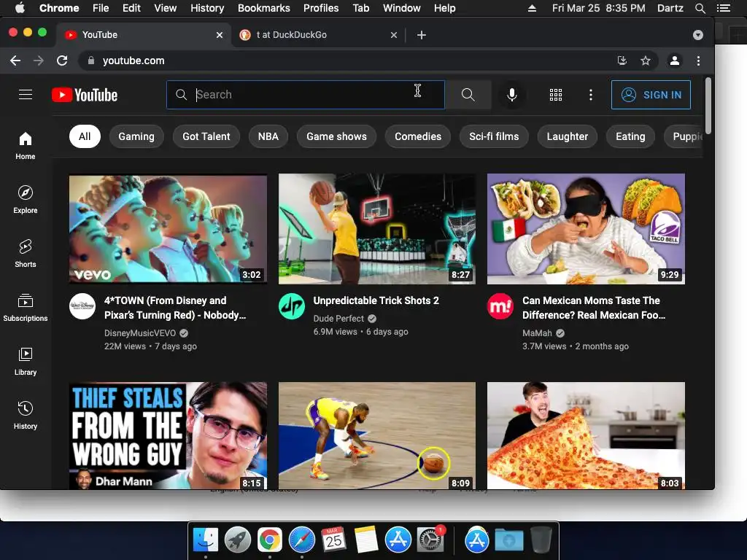Open the Apple menu
This screenshot has width=747, height=560.
click(20, 7)
